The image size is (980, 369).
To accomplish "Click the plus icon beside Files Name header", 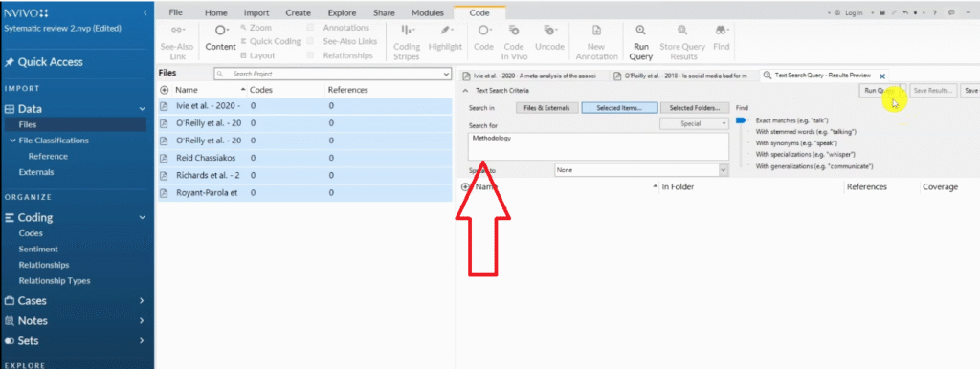I will tap(165, 90).
